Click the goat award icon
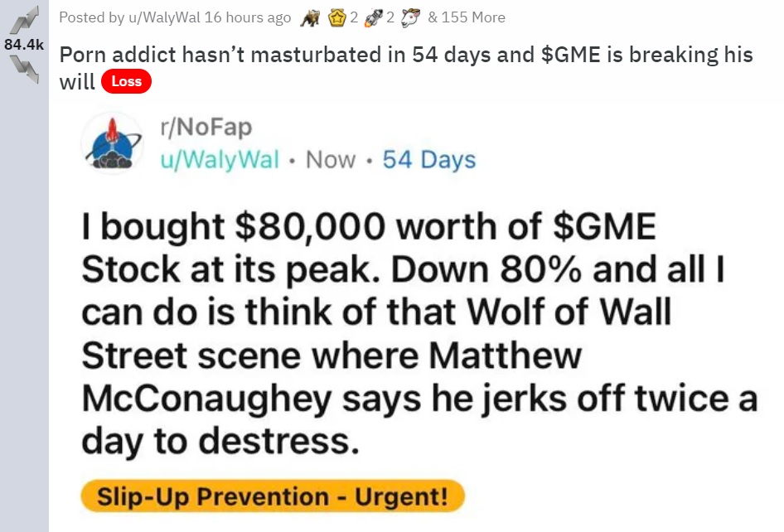Viewport: 784px width, 532px height. (x=410, y=18)
